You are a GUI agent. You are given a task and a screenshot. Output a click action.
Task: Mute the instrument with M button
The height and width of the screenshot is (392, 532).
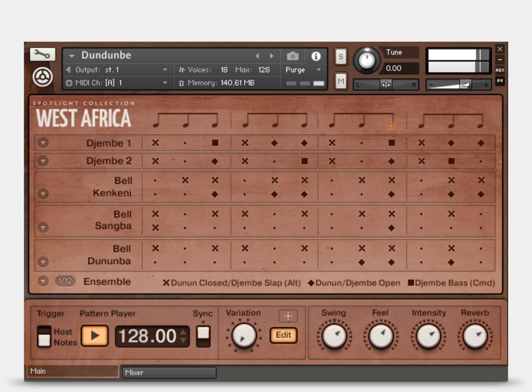click(341, 82)
